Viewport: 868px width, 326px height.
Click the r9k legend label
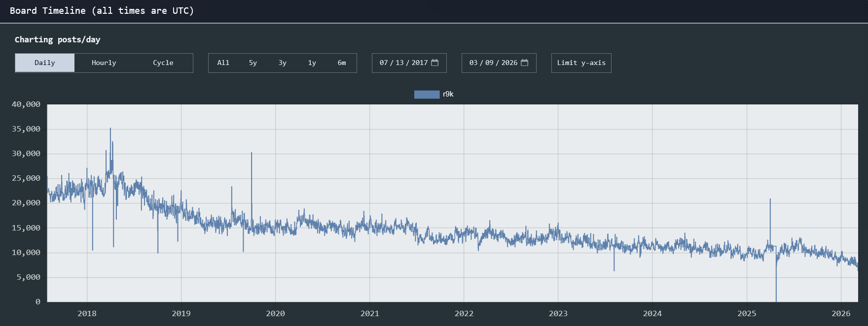point(448,94)
